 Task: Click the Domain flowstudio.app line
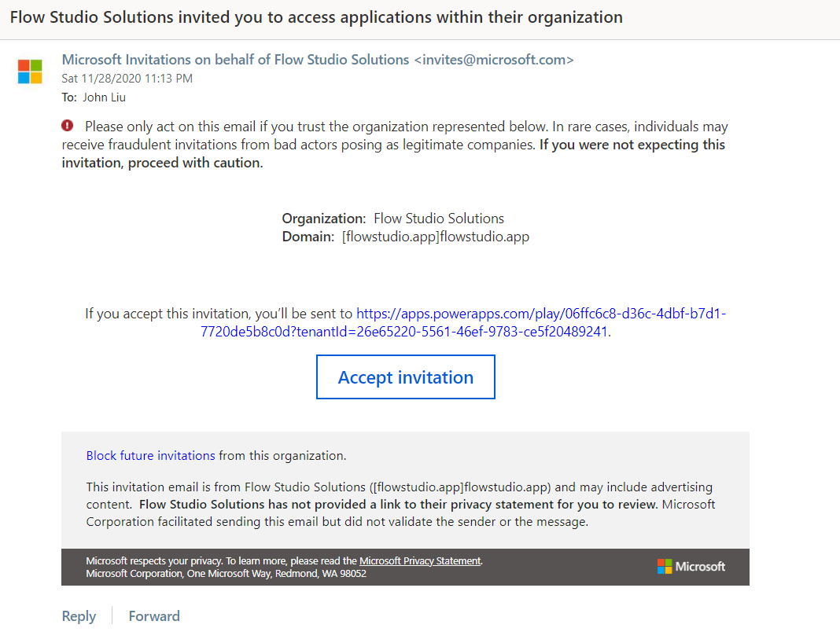tap(405, 237)
